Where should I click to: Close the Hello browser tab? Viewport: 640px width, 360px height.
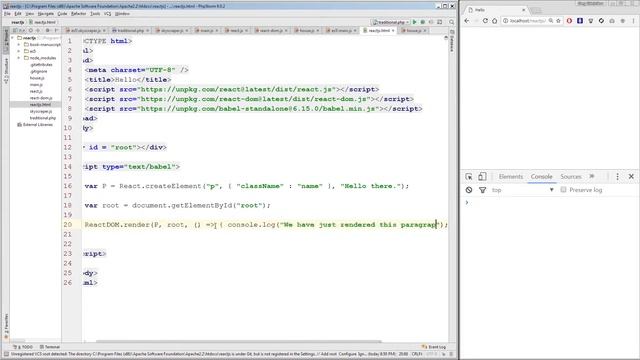(x=524, y=10)
